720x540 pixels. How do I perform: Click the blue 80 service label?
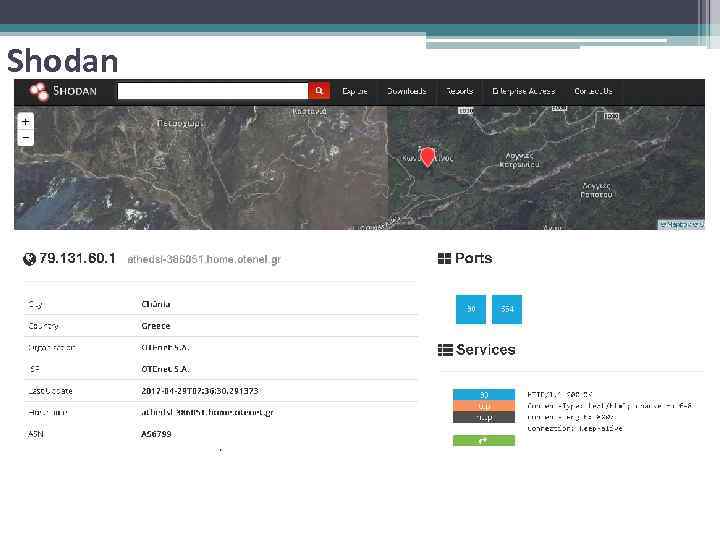click(x=484, y=394)
